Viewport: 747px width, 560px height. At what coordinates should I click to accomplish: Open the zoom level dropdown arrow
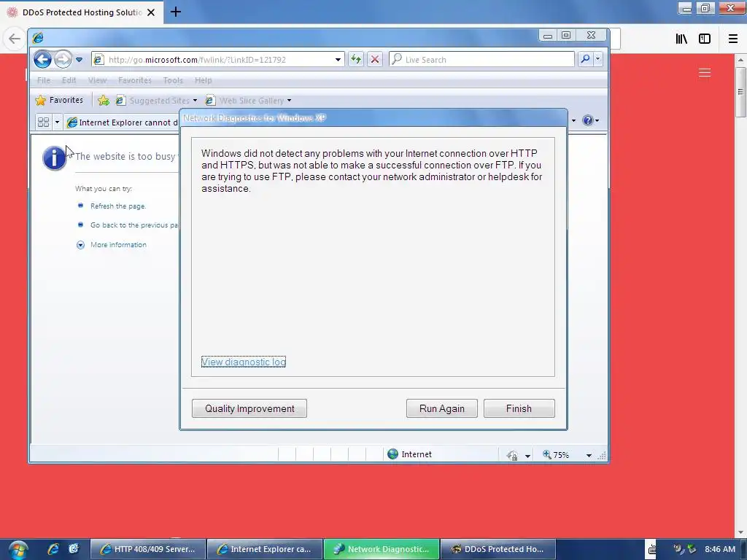(x=589, y=456)
